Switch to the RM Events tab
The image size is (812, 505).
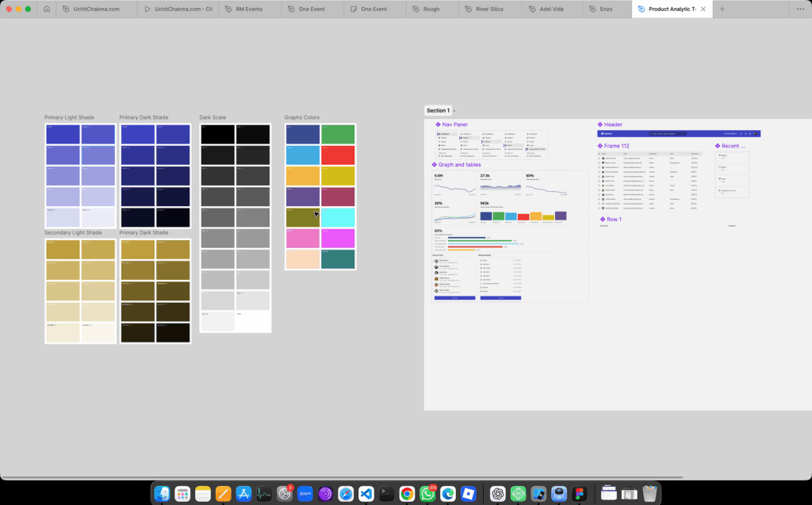(243, 9)
